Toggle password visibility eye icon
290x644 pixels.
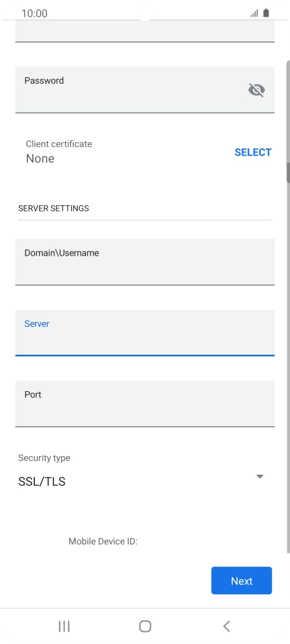[256, 89]
